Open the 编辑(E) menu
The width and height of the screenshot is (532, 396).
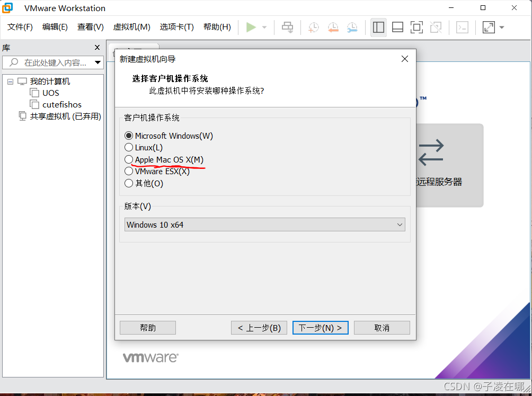point(55,27)
